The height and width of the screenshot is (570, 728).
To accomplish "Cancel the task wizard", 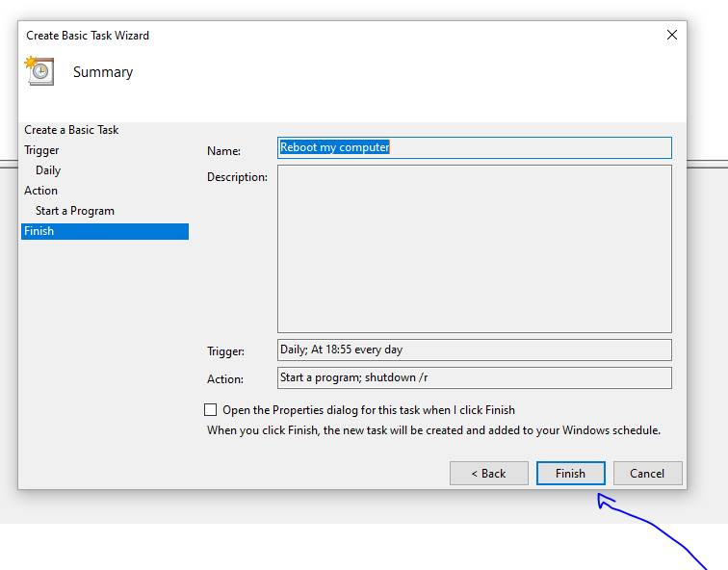I will [647, 473].
